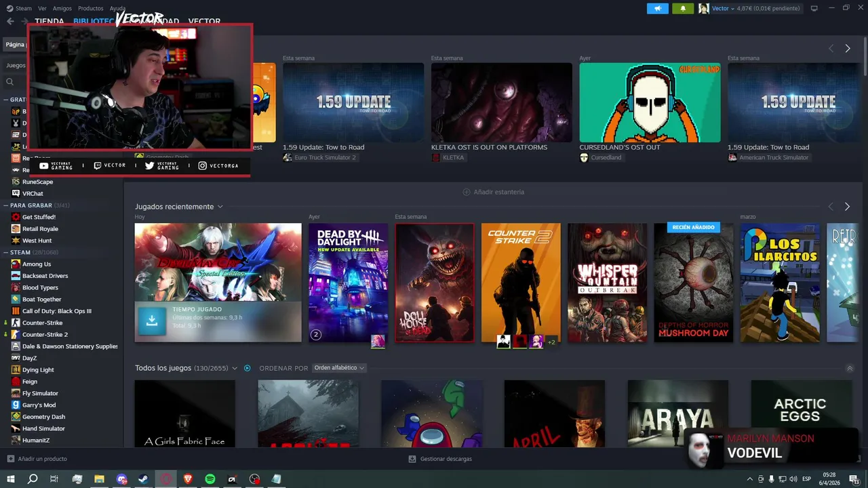Screen dimensions: 868x488
Task: Click the DayZ icon in the sidebar
Action: 16,358
